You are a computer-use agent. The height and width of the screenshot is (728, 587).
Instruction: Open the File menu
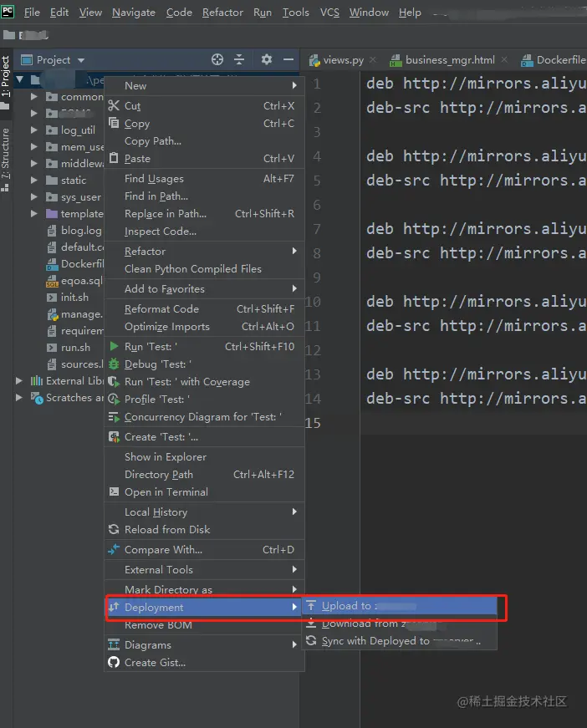pos(32,12)
